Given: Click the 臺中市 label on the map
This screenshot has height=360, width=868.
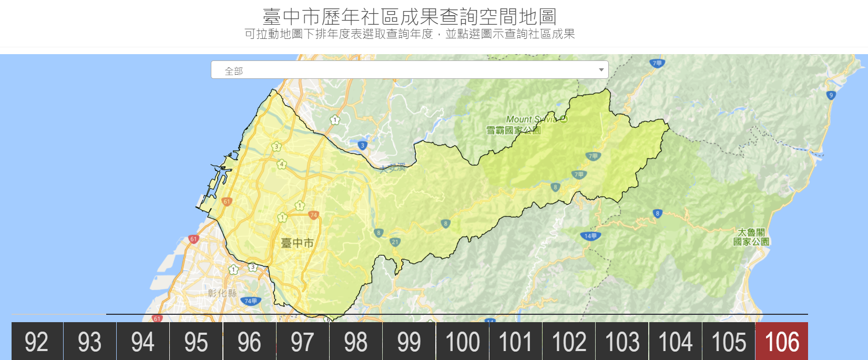Looking at the screenshot, I should click(298, 243).
